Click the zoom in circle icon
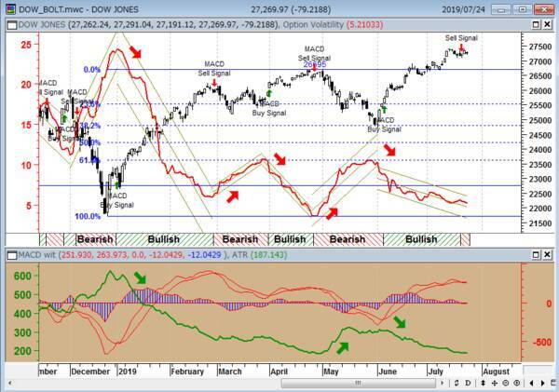 coord(517,383)
